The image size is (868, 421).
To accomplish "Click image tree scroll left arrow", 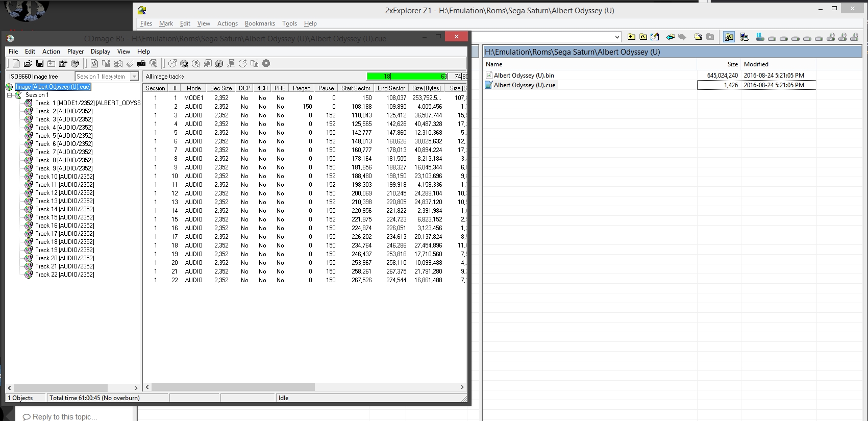I will pos(9,388).
